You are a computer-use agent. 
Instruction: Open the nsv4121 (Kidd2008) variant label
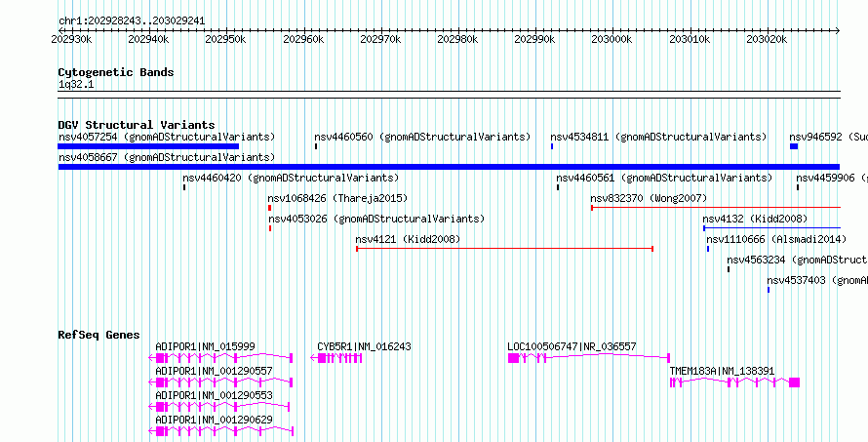click(408, 240)
